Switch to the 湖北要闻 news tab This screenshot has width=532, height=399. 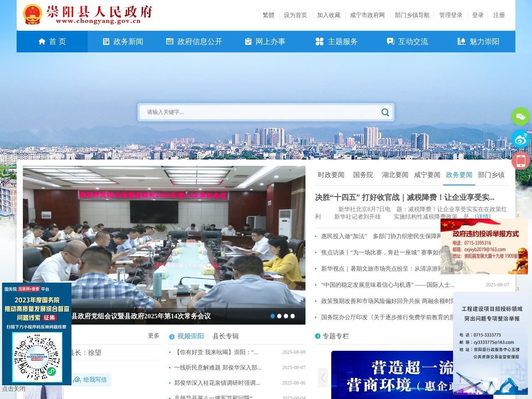[x=394, y=175]
